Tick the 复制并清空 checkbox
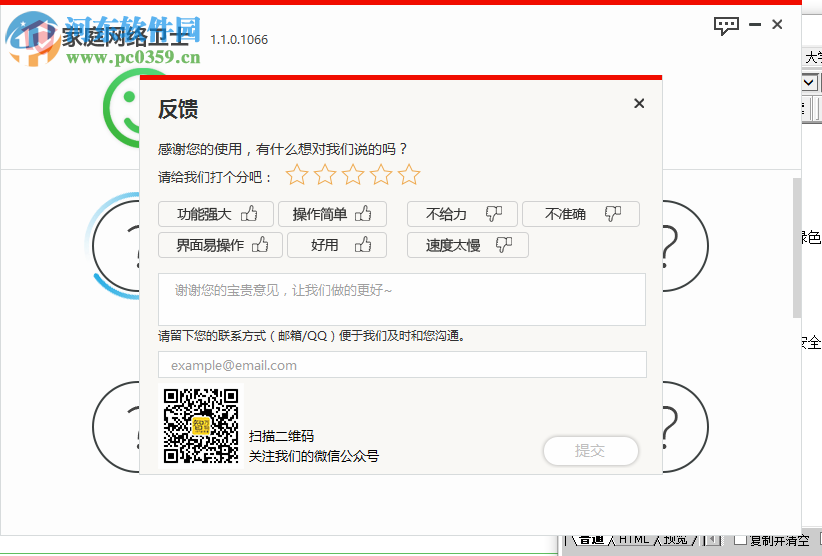 (x=740, y=540)
